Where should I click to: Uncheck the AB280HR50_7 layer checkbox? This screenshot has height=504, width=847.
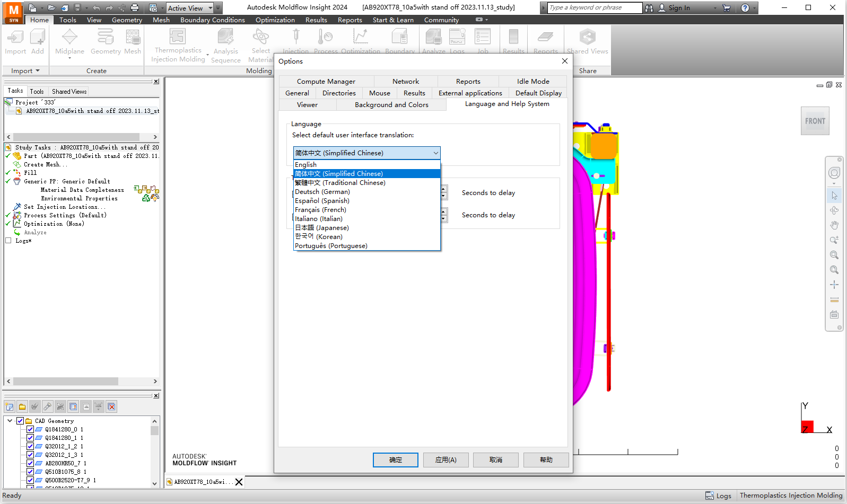30,463
